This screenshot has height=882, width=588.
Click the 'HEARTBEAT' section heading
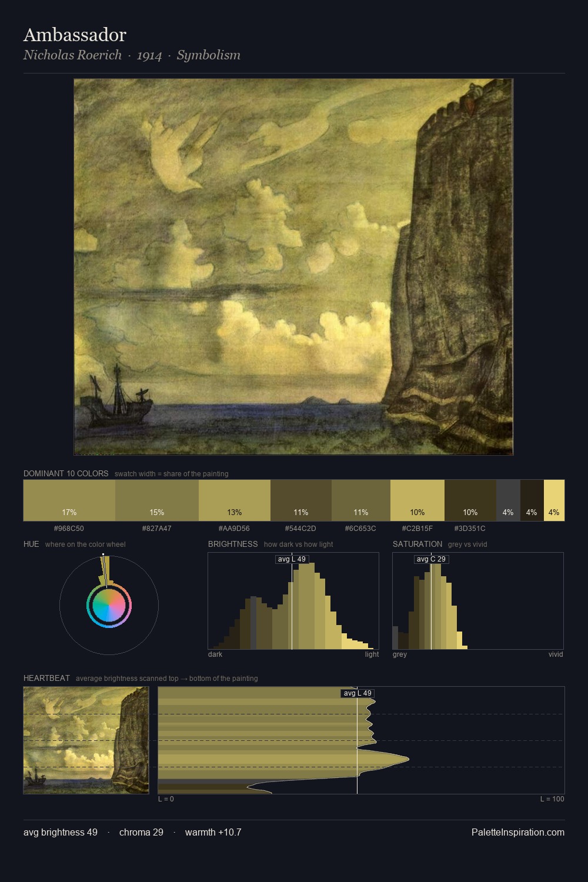46,678
